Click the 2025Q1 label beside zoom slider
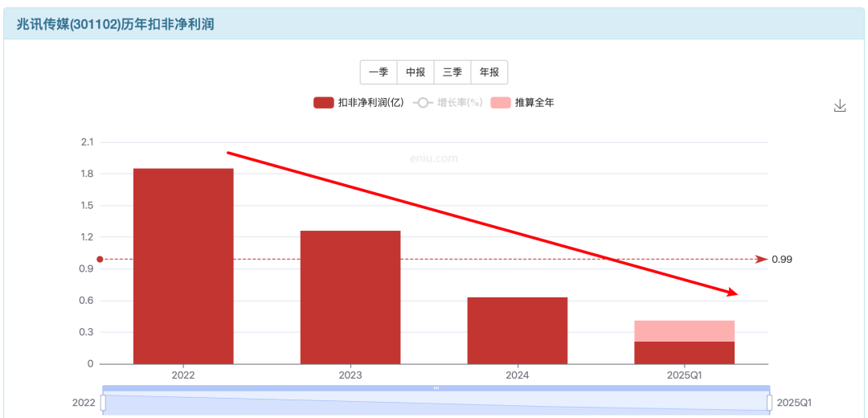868x418 pixels. (794, 403)
